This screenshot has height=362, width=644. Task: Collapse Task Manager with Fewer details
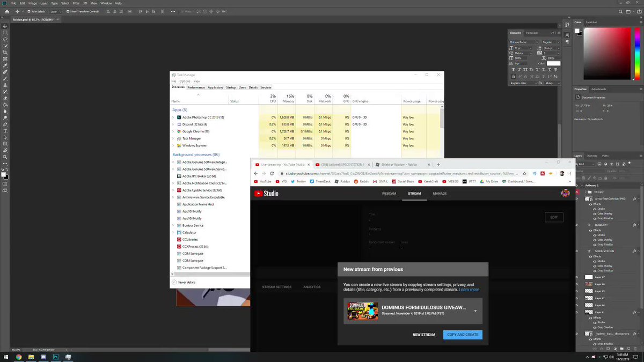(184, 282)
